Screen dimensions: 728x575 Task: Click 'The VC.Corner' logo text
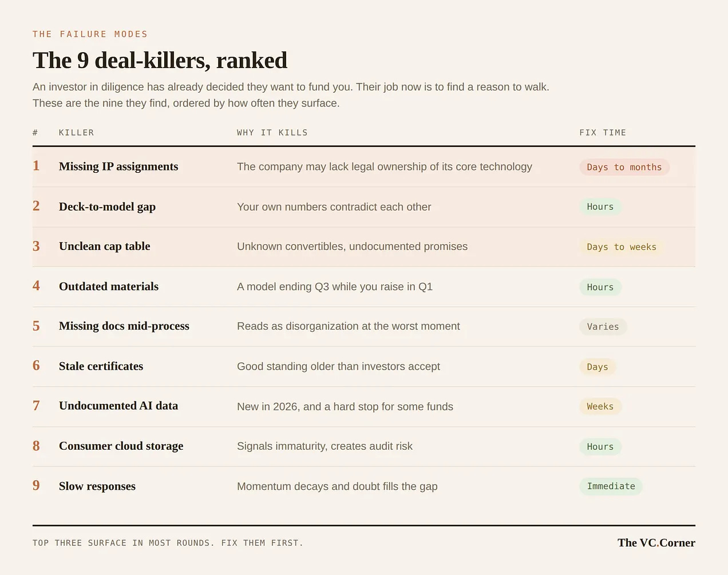click(x=656, y=543)
